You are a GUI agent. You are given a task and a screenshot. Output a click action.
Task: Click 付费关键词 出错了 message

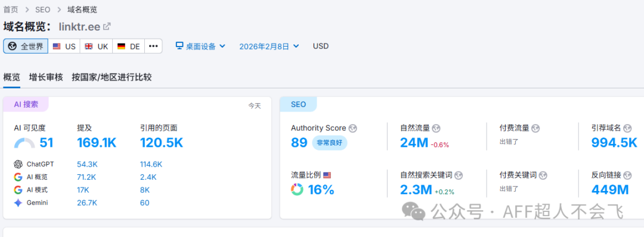click(509, 189)
